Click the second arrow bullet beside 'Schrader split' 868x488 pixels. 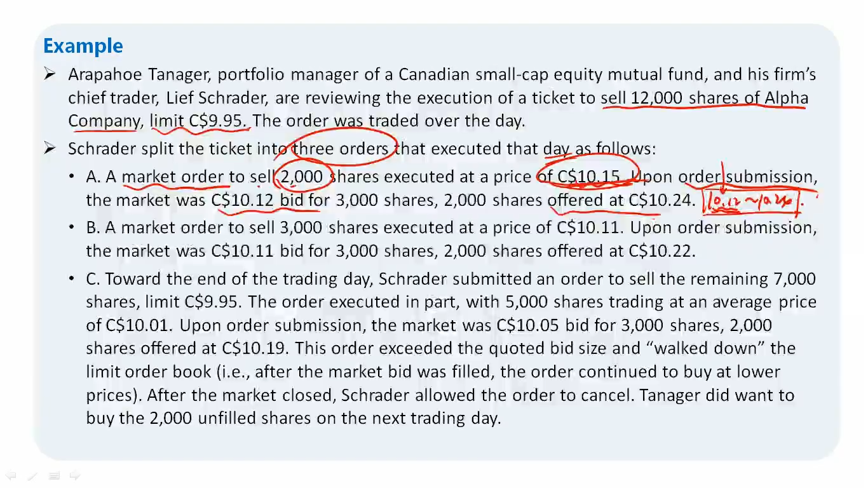51,149
